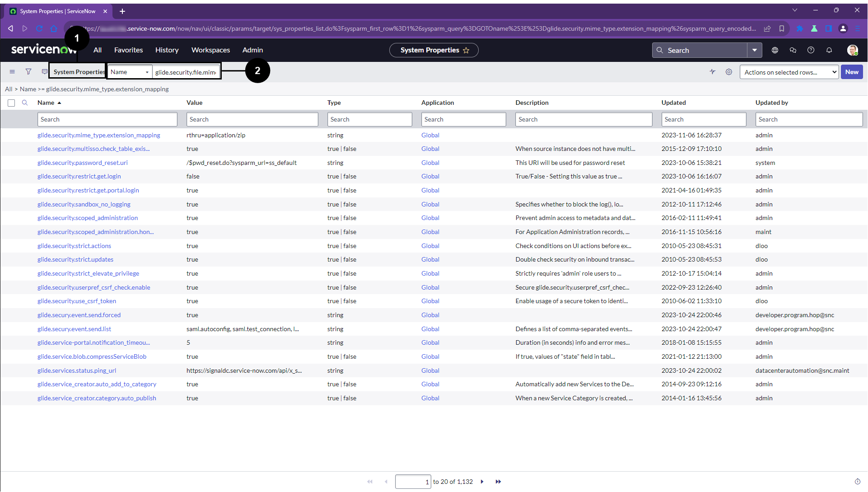Toggle the select all rows checkbox
Viewport: 868px width, 492px height.
coord(11,103)
